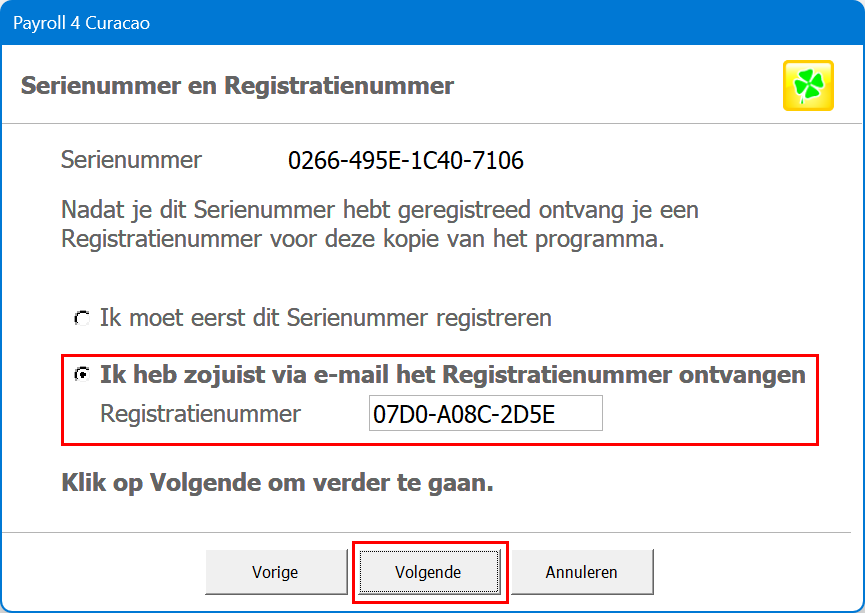The width and height of the screenshot is (865, 613).
Task: Select the 'Registratienummer ontvangen' radio button
Action: click(82, 375)
